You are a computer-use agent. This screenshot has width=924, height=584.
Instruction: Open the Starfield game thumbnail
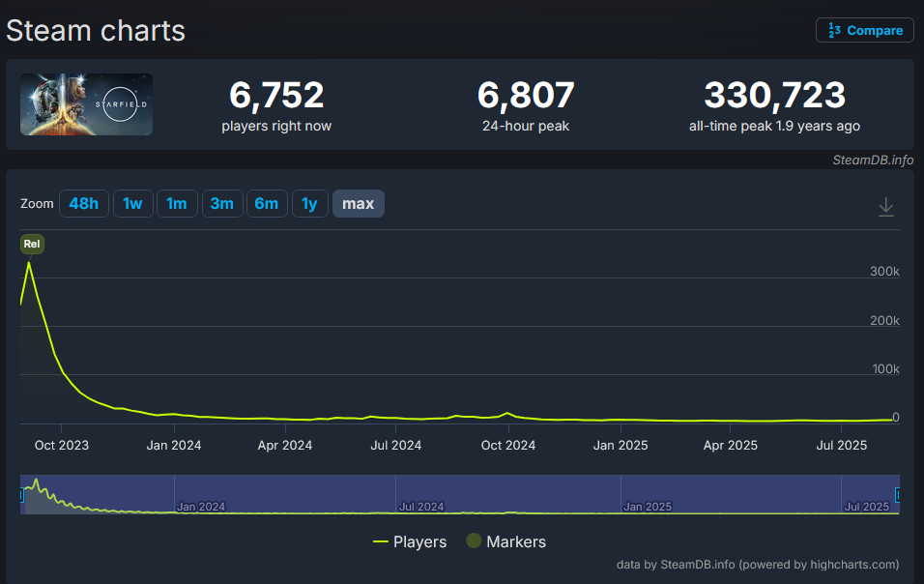pyautogui.click(x=87, y=104)
